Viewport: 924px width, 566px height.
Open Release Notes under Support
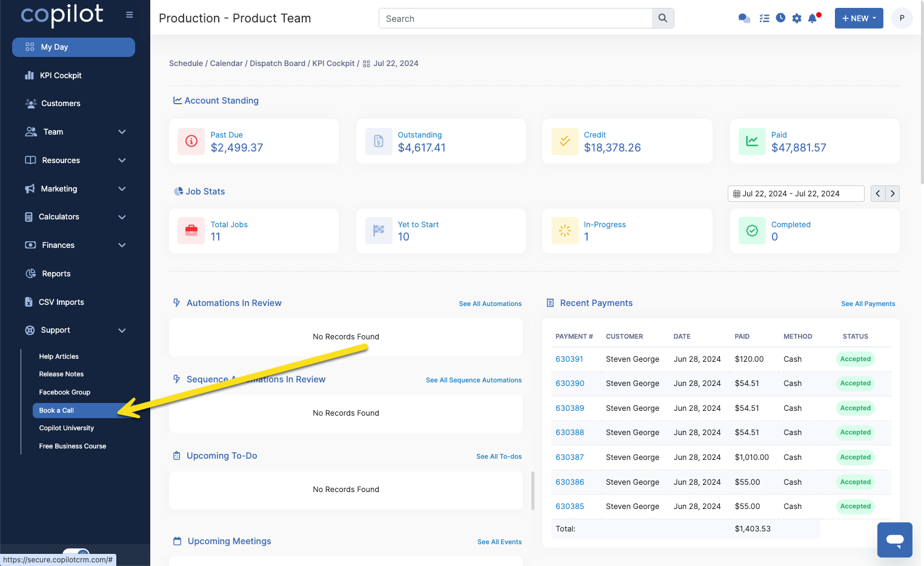coord(61,374)
